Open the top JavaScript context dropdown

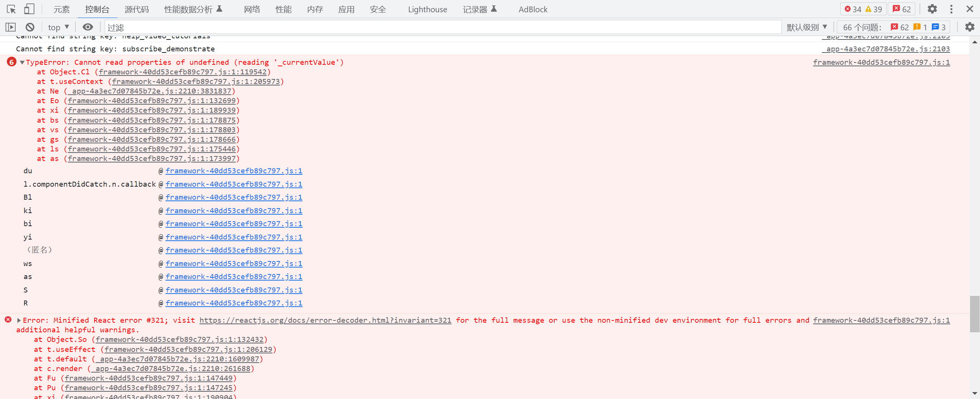click(59, 27)
